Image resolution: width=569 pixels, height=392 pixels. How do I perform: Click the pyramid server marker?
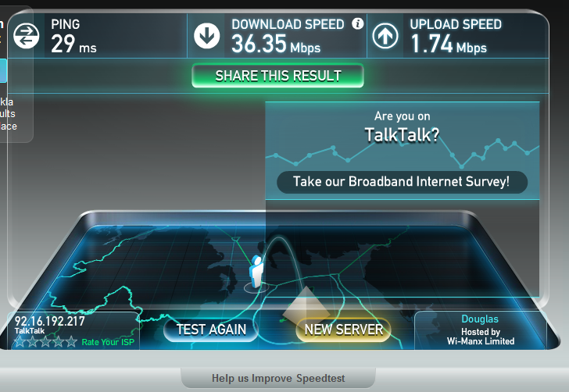click(x=306, y=304)
